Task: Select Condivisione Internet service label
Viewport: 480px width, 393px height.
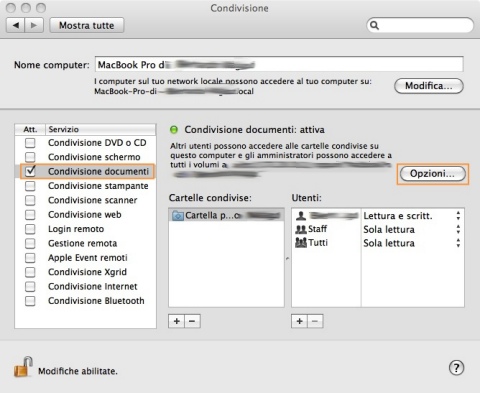Action: point(93,286)
